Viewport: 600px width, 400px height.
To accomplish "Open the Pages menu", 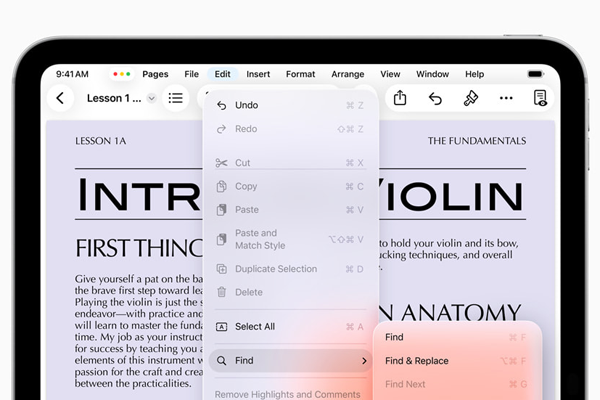I will 155,74.
